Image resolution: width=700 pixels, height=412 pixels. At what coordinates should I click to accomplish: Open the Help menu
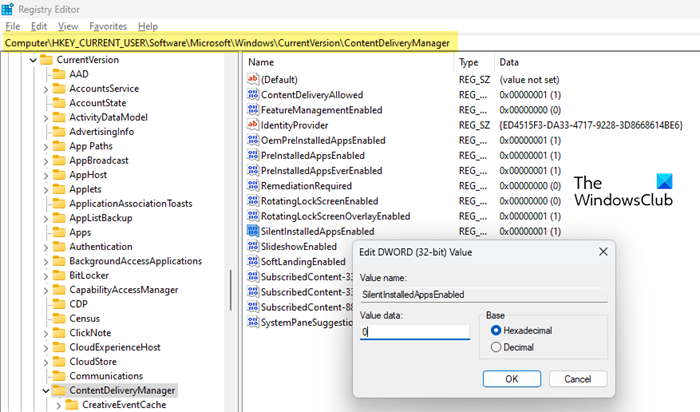148,26
